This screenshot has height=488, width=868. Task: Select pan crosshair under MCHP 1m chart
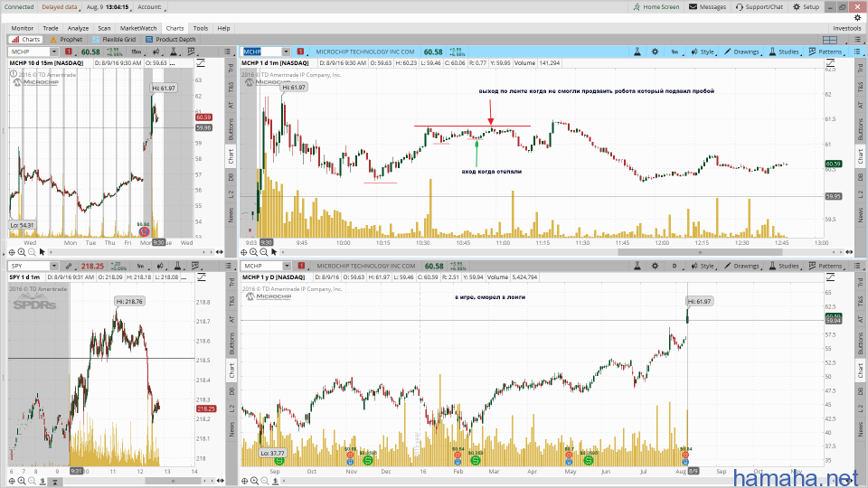pos(243,252)
